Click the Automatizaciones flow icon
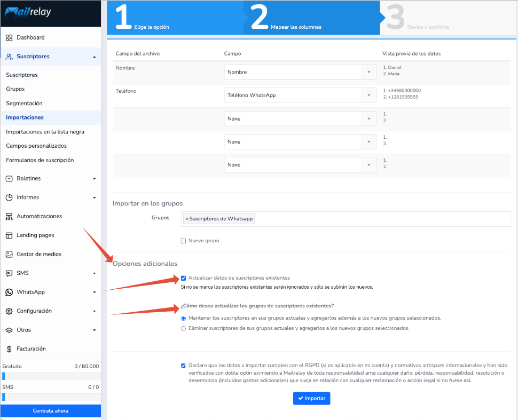This screenshot has height=420, width=518. pyautogui.click(x=9, y=217)
